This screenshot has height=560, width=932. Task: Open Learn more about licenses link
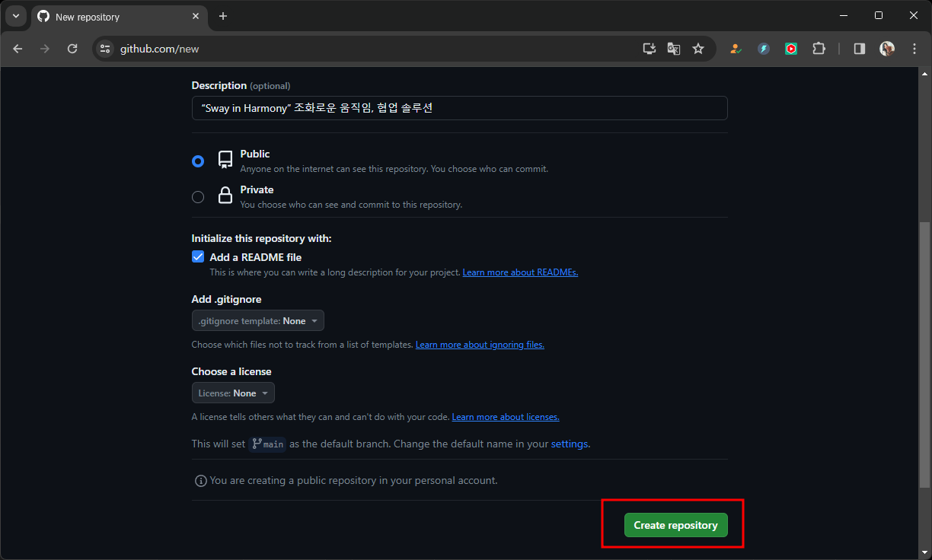[506, 417]
